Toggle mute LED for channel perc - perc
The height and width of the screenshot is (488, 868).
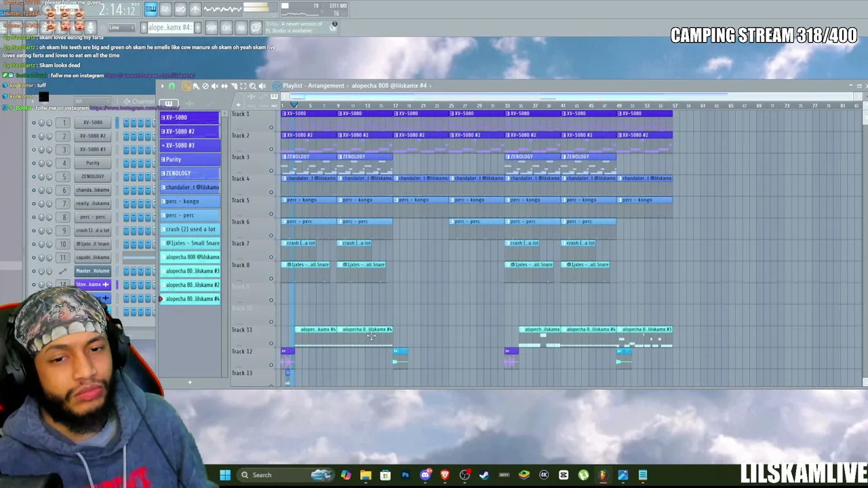tap(34, 217)
